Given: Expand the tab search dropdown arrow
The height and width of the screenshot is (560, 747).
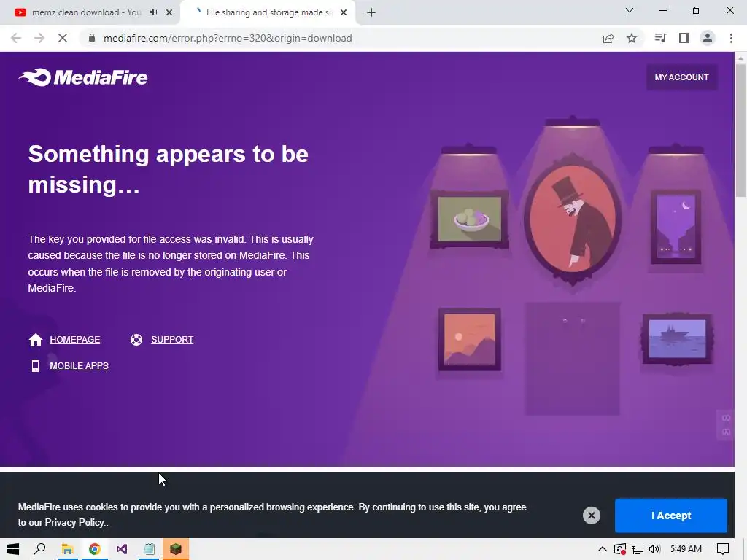Looking at the screenshot, I should [x=630, y=10].
